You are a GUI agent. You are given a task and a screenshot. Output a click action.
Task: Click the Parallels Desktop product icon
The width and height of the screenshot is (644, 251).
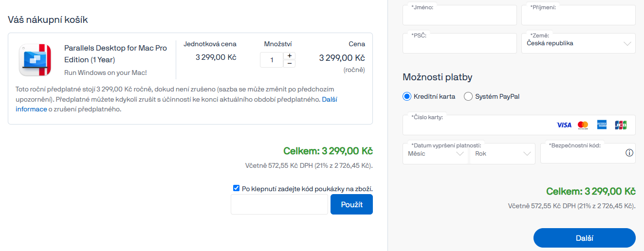click(x=35, y=60)
